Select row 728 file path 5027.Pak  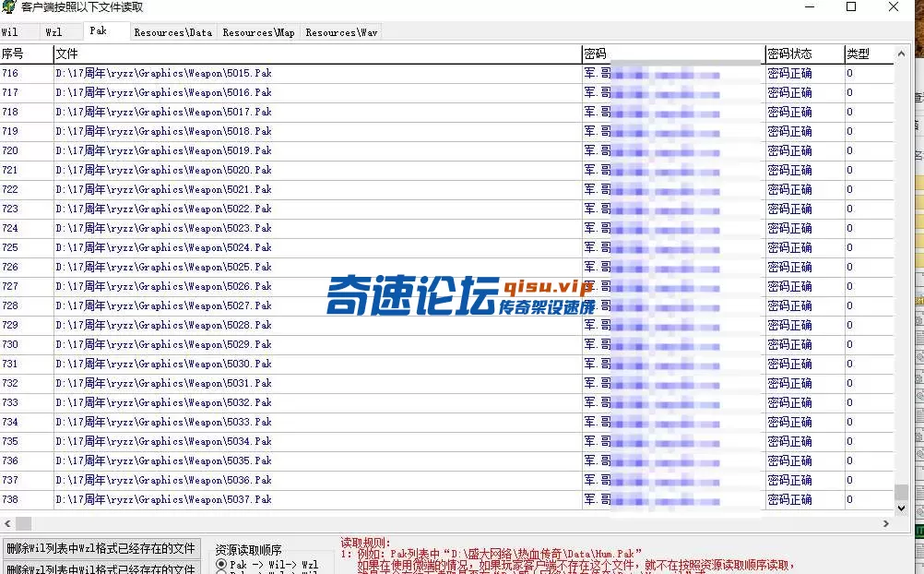tap(164, 305)
